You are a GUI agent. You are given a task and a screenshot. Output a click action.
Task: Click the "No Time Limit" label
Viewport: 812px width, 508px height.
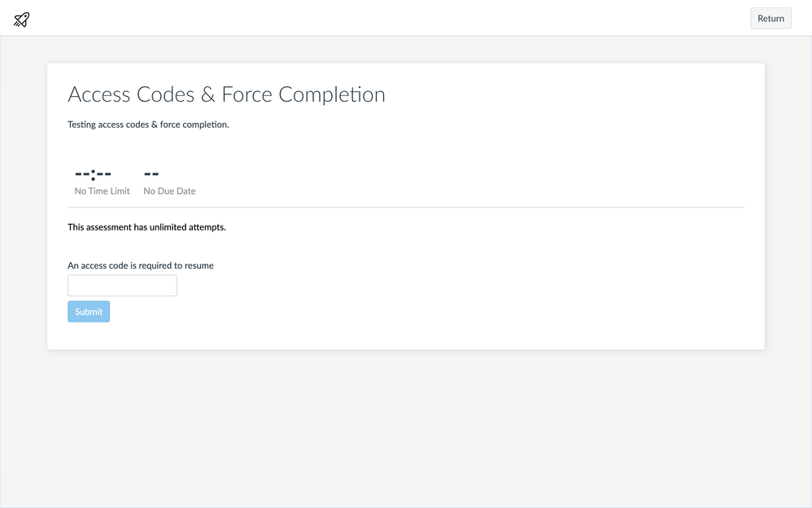click(102, 191)
